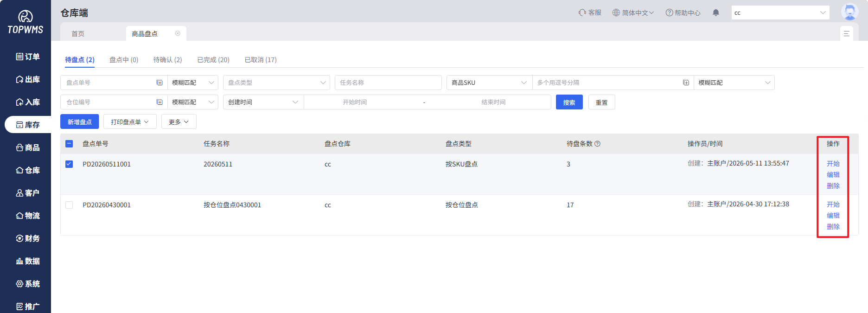Expand the 更多 dropdown
Image resolution: width=868 pixels, height=313 pixels.
tap(179, 121)
